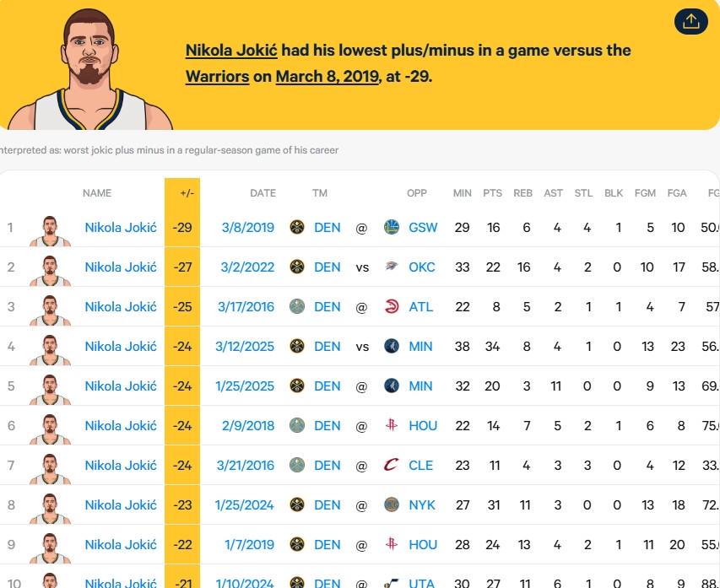720x588 pixels.
Task: Click the Knicks logo beside NYK
Action: (x=391, y=505)
